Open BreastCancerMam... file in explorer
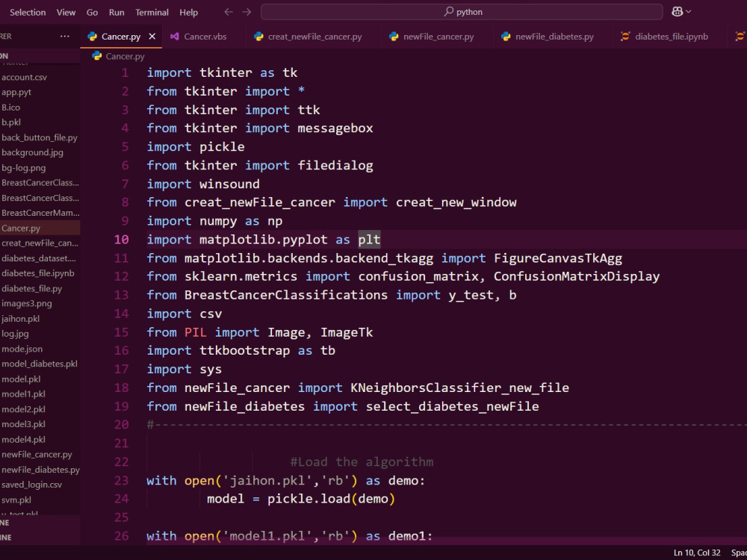Image resolution: width=747 pixels, height=560 pixels. coord(40,213)
